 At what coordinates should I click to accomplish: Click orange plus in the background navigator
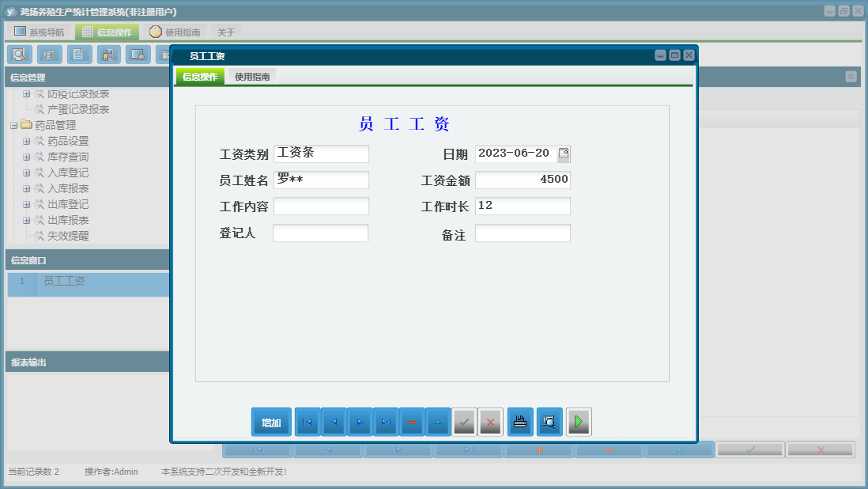coord(539,449)
